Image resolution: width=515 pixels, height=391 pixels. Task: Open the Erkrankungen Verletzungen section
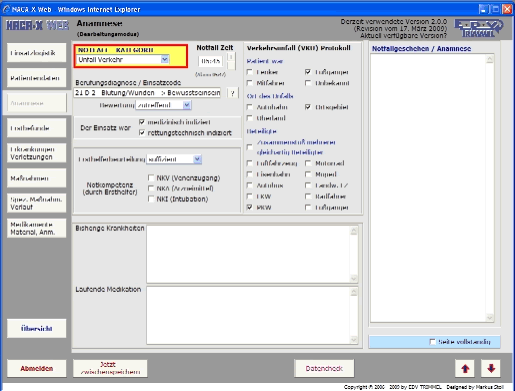(37, 153)
